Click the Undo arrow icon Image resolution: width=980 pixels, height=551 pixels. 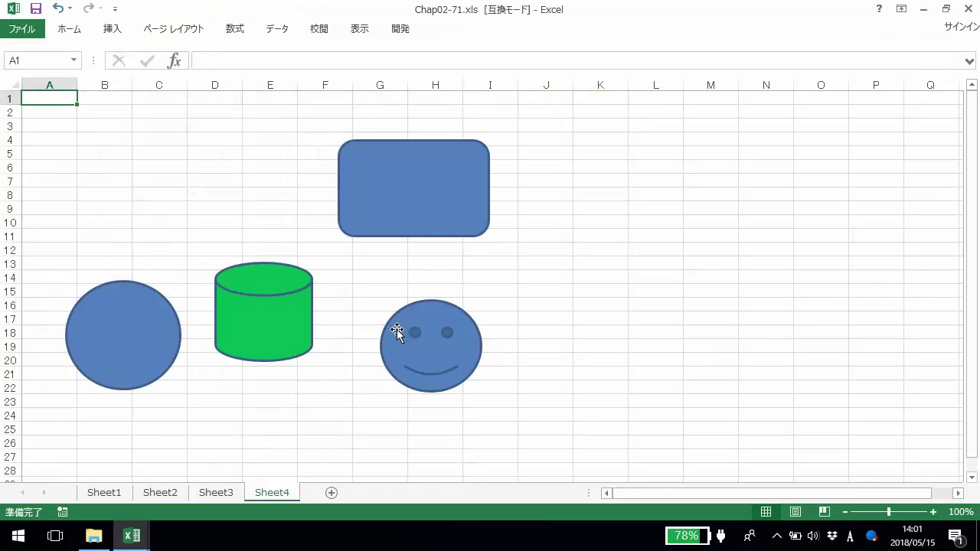tap(58, 9)
